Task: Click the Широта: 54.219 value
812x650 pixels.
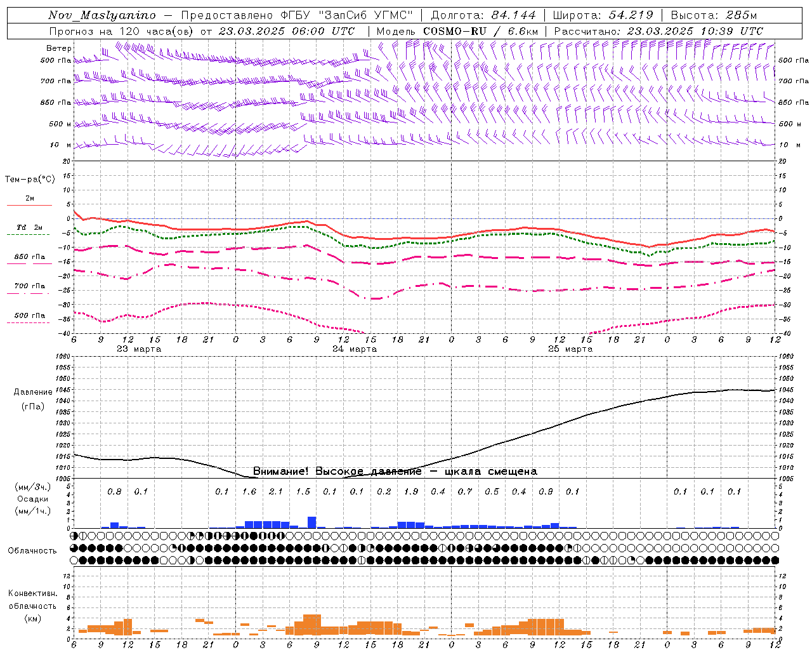Action: pos(603,15)
